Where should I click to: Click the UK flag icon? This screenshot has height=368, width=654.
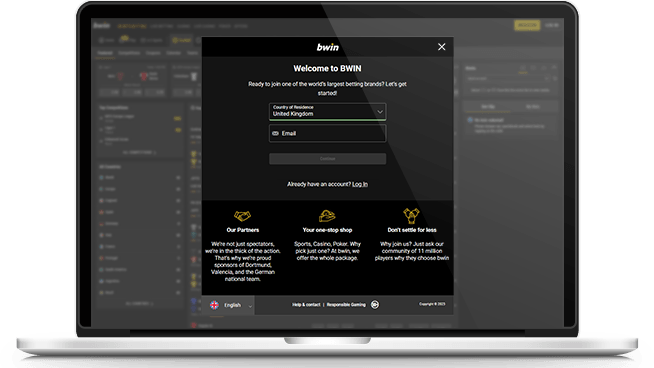(x=214, y=305)
